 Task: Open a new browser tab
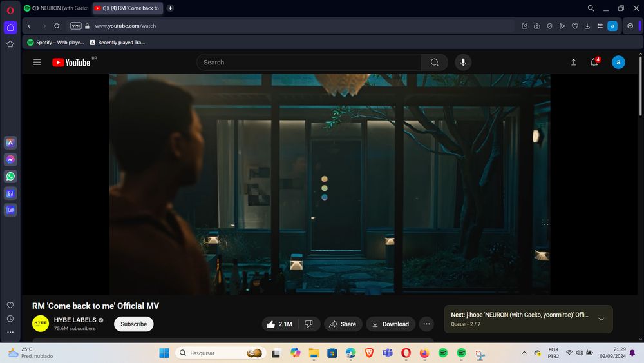tap(170, 8)
